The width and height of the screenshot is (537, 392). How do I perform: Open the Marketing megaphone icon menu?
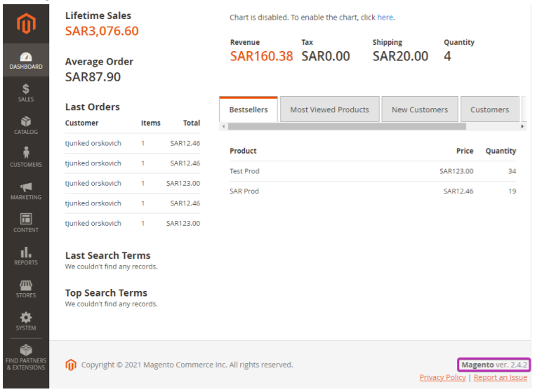point(25,191)
